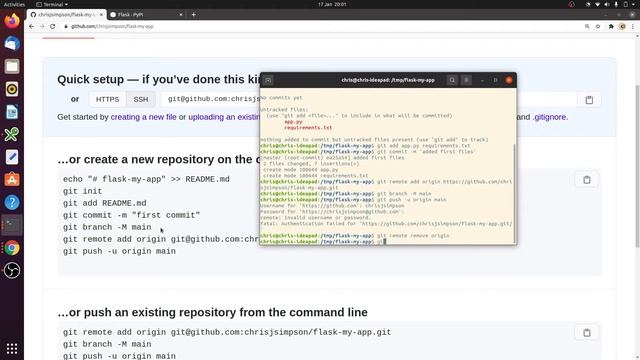Image resolution: width=640 pixels, height=360 pixels.
Task: Open Chrome zoom magnifier icon in address bar
Action: (587, 26)
